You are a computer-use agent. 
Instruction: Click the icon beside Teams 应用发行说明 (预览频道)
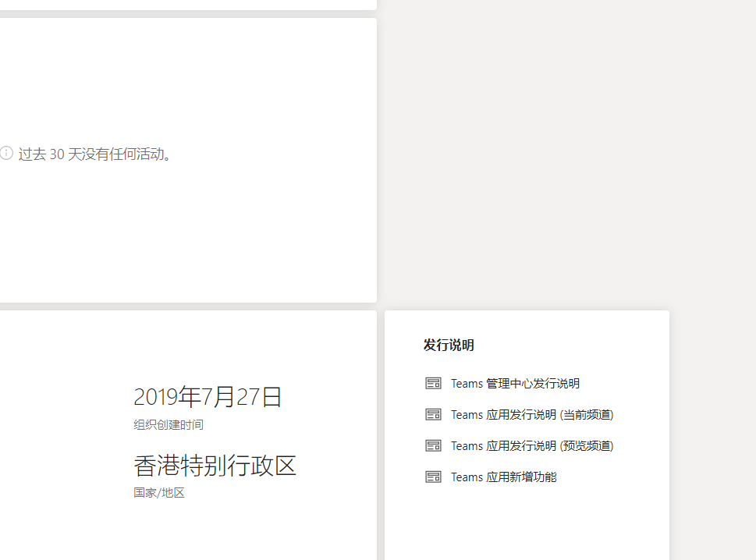433,446
